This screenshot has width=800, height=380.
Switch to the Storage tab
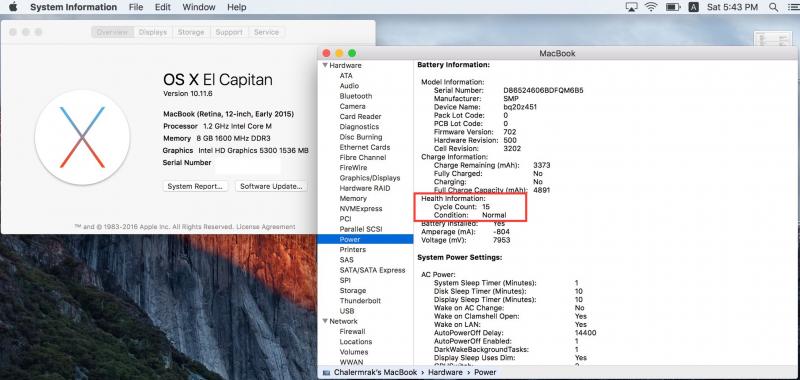(x=191, y=32)
